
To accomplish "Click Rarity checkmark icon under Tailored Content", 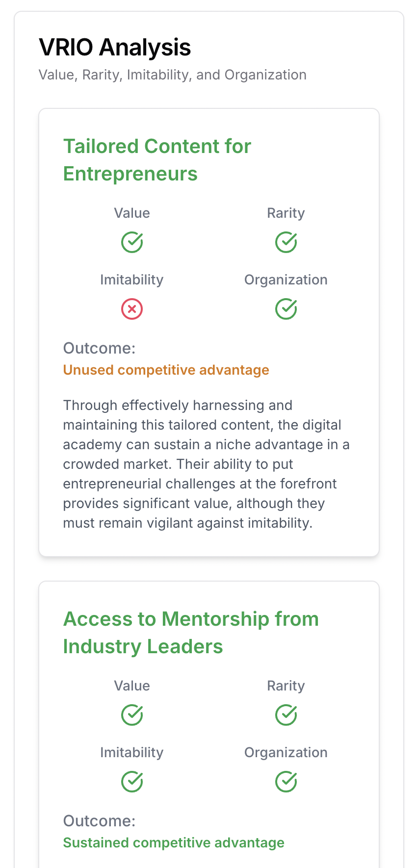I will pos(286,242).
